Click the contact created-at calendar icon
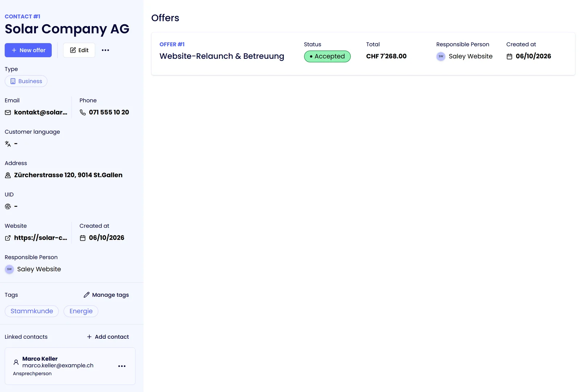Screen dimensions: 580x392 [83, 238]
